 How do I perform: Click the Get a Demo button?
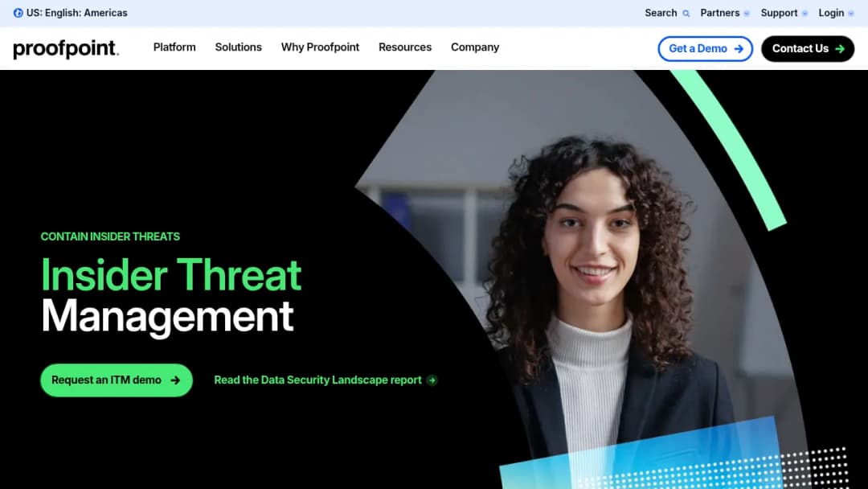pyautogui.click(x=706, y=49)
